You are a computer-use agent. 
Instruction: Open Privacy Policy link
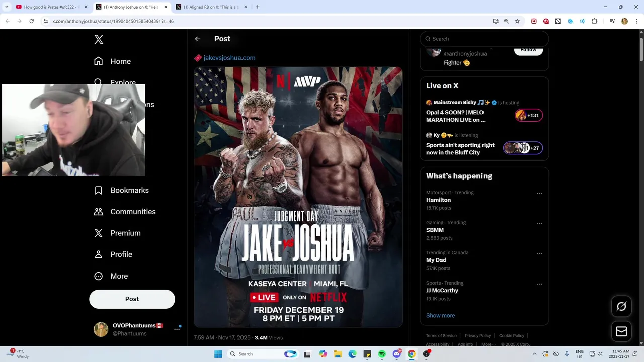point(478,336)
